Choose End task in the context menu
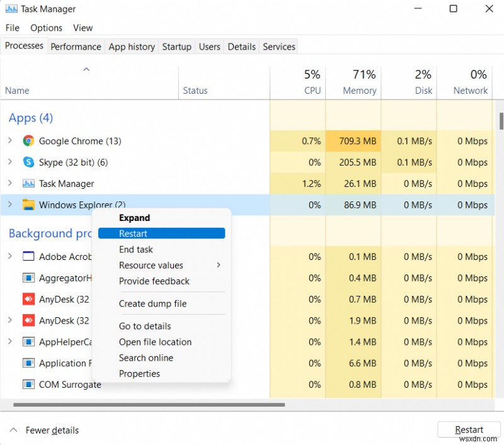 pyautogui.click(x=135, y=249)
